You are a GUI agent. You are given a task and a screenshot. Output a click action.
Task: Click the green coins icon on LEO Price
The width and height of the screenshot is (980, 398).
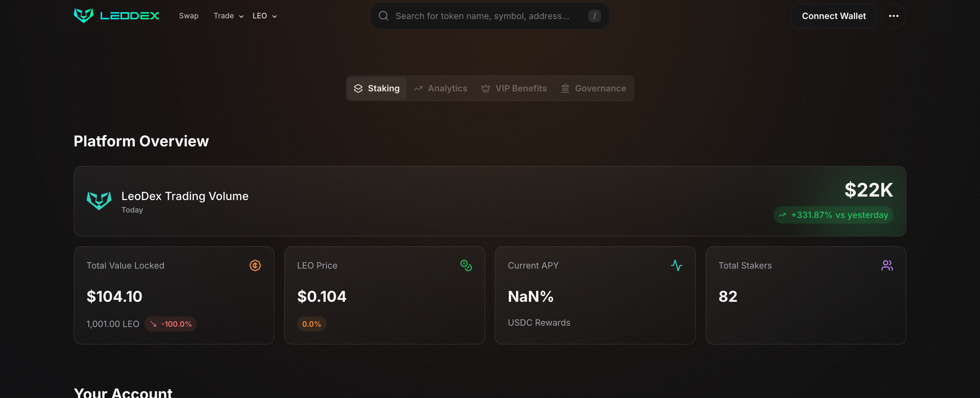[x=466, y=265]
